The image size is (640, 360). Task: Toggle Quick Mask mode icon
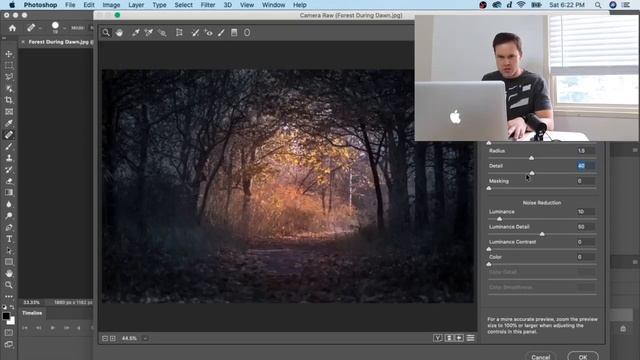click(9, 333)
